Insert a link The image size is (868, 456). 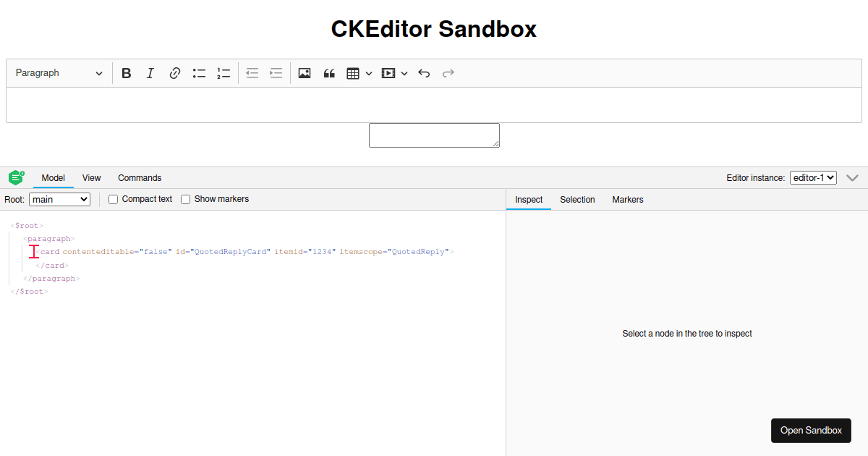tap(174, 73)
